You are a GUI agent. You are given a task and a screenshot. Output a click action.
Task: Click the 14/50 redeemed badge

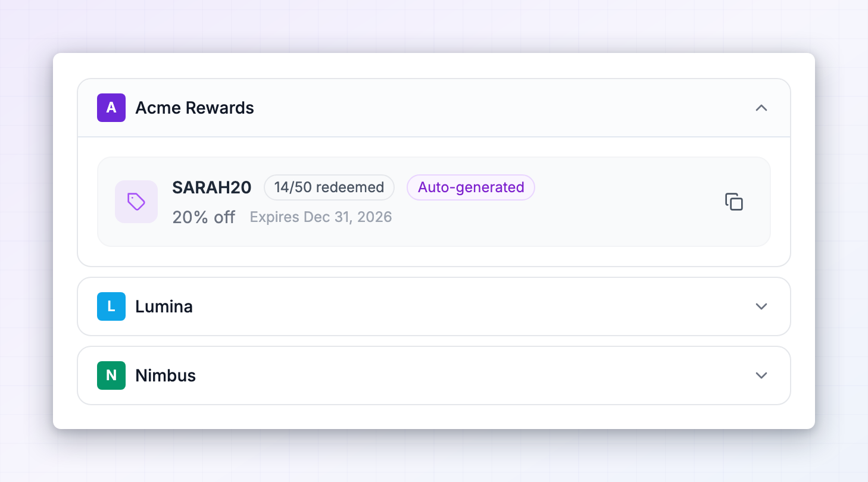coord(329,187)
